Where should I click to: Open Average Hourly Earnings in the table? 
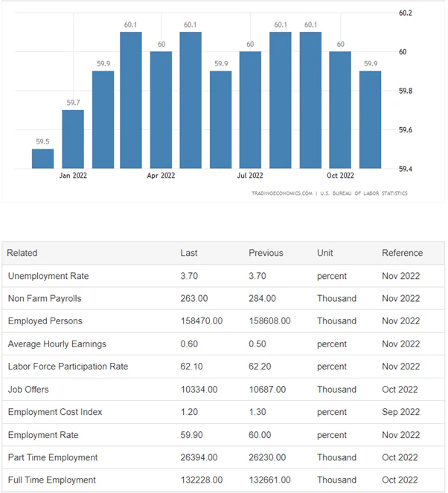[57, 344]
